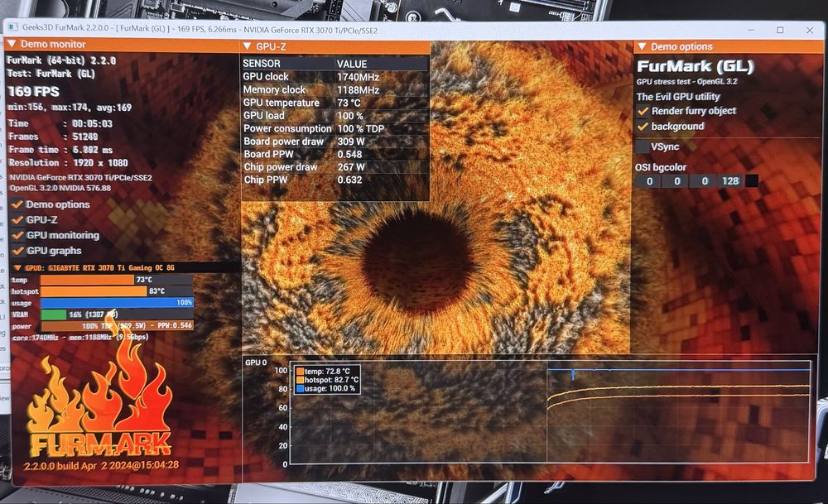Click the Test: FurMark (GL) line
Viewport: 828px width, 504px height.
tap(51, 74)
